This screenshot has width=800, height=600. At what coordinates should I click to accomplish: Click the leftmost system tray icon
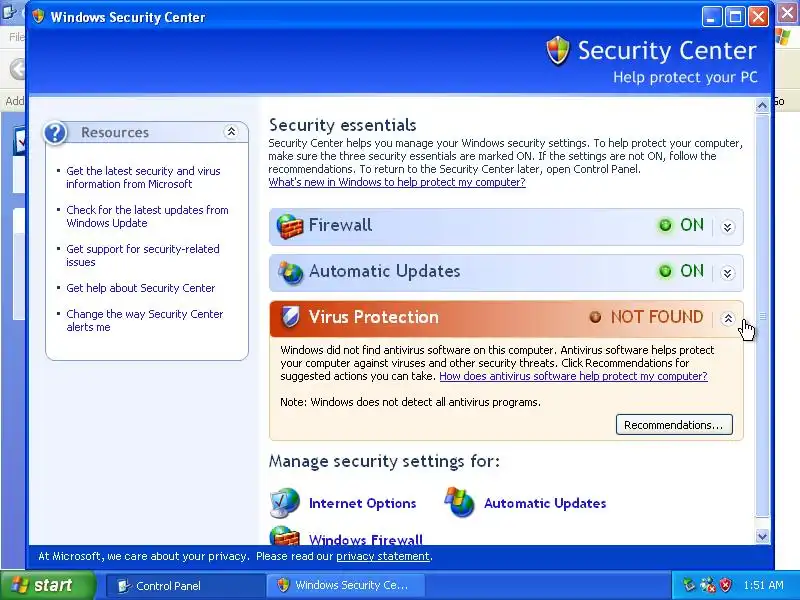(689, 585)
